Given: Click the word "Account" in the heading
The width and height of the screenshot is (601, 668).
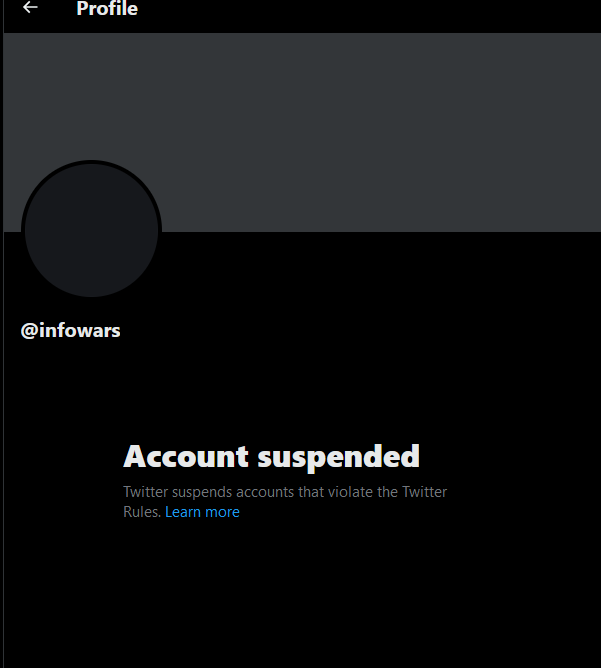Looking at the screenshot, I should pos(186,456).
